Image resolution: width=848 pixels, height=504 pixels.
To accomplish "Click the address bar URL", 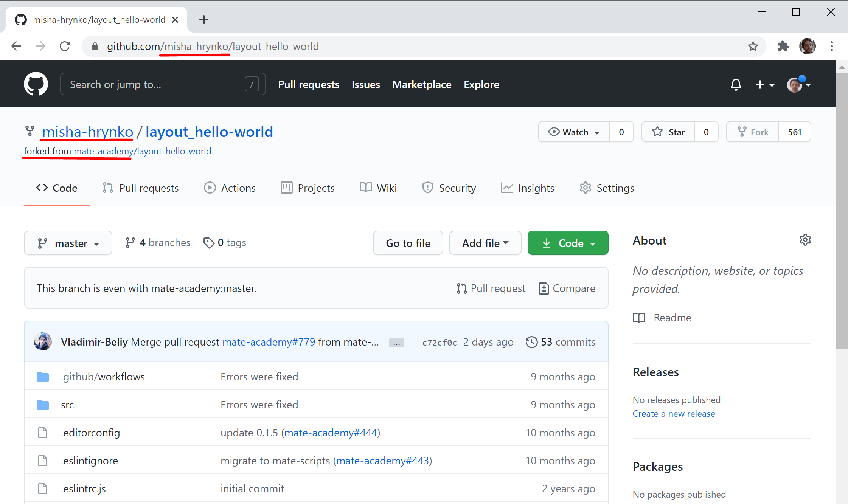I will point(213,46).
